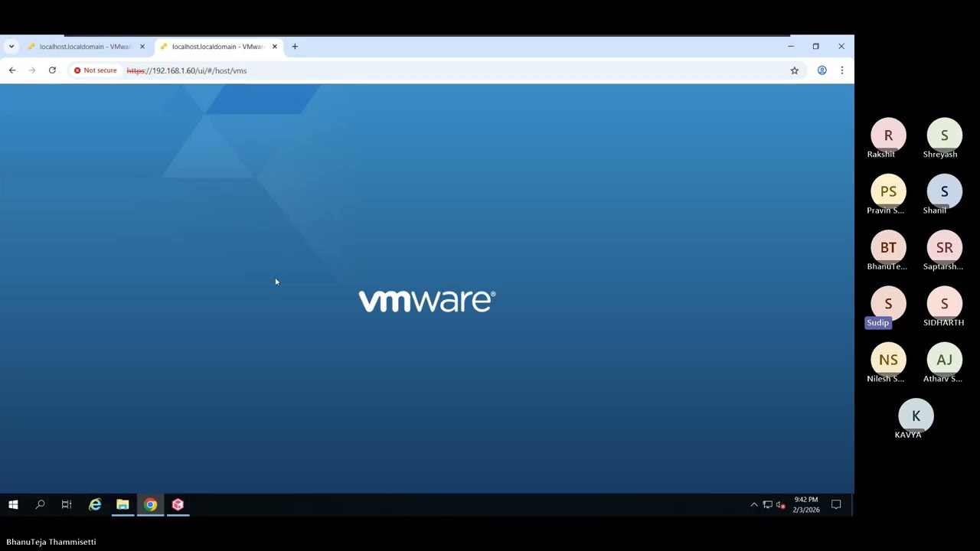
Task: Select Shanil participant avatar
Action: coord(944,191)
